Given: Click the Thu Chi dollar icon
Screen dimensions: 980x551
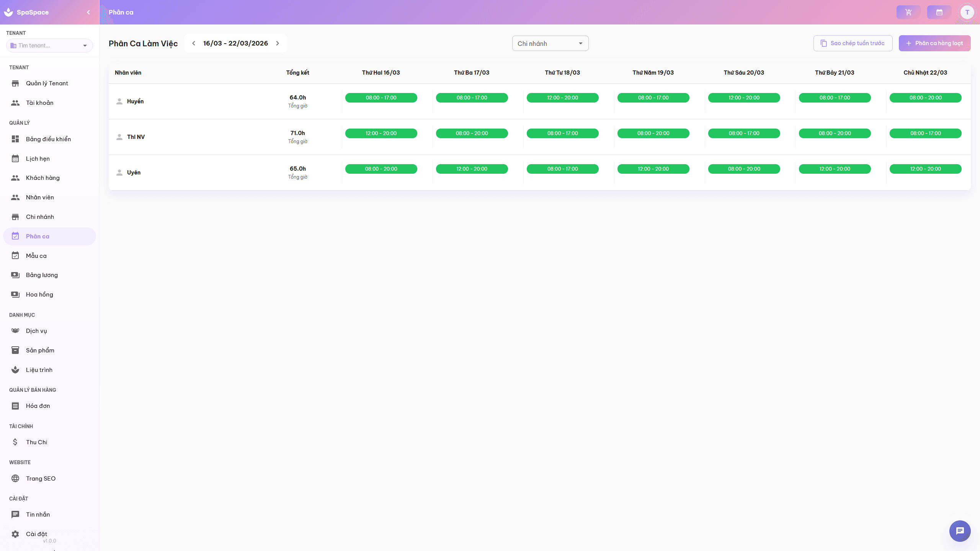Looking at the screenshot, I should click(15, 442).
